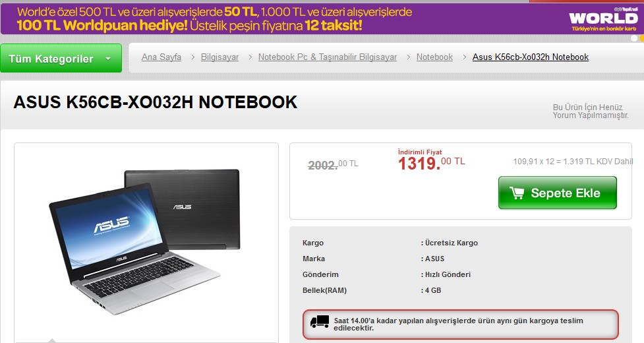Click the chevron before Asus K56cb-Xo032h Notebook
Screen dimensions: 644x343
point(464,57)
